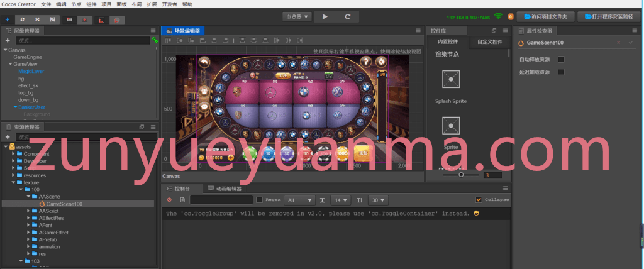Screen dimensions: 644x269
Task: Select the effect_sk node
Action: click(x=28, y=85)
